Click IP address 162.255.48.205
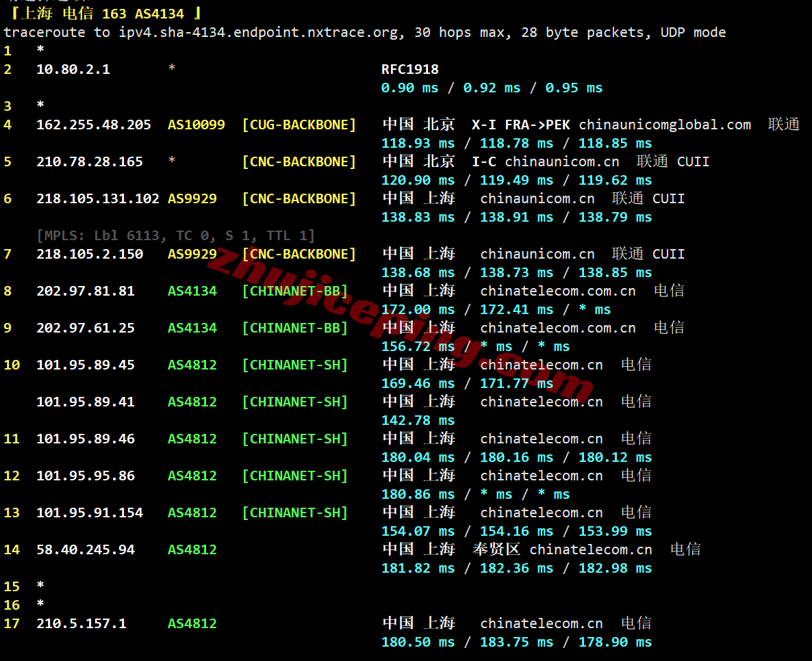 (94, 125)
